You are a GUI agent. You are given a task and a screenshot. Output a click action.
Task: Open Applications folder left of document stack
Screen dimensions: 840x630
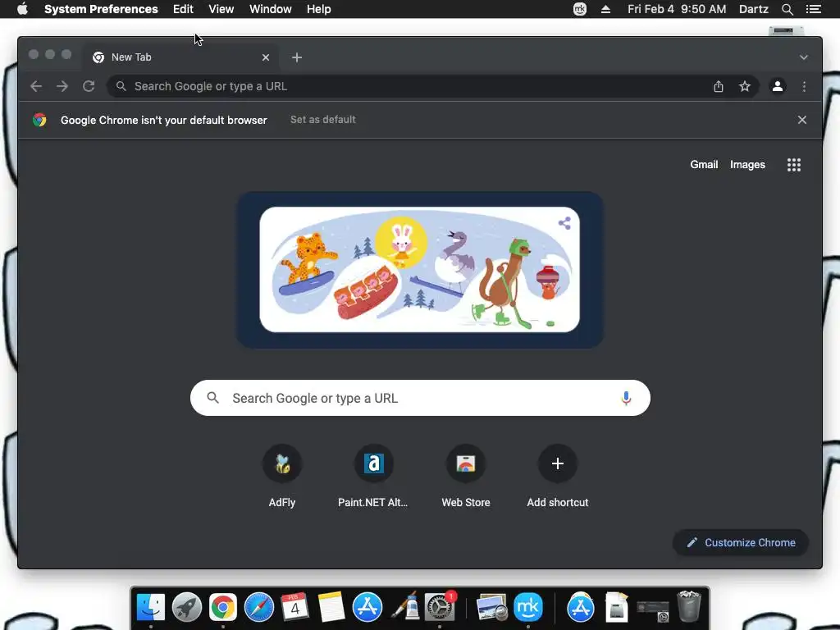581,608
